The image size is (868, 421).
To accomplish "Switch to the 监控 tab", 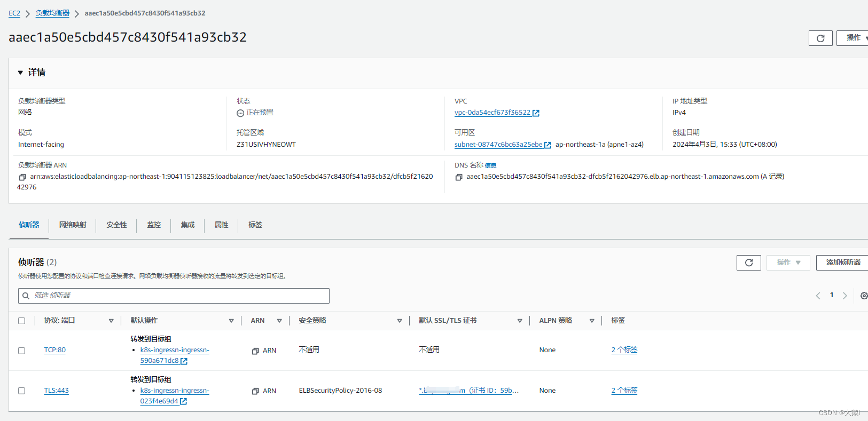I will tap(154, 225).
